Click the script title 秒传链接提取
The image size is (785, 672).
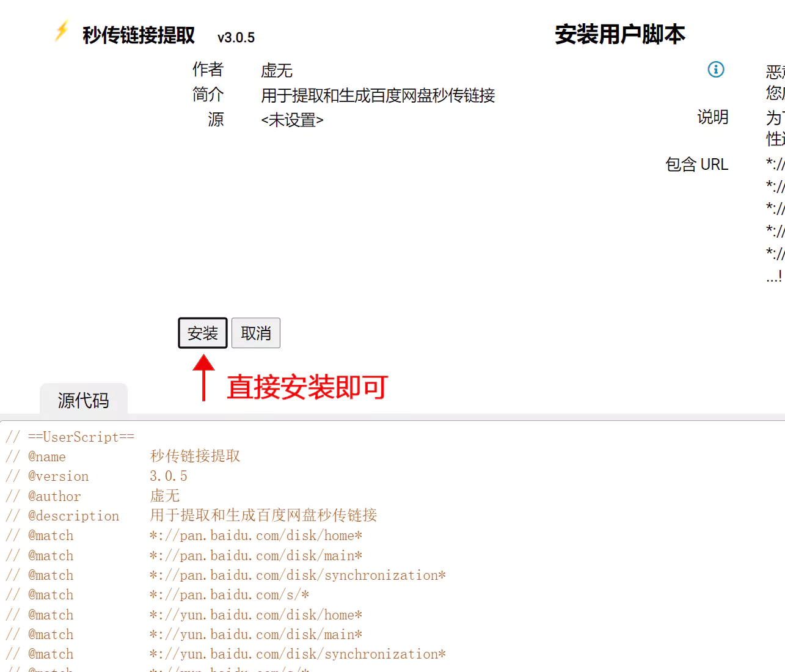click(x=139, y=35)
